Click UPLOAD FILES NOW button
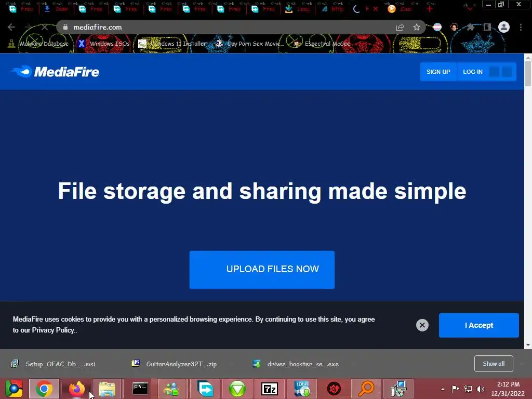Viewport: 532px width, 399px height. 262,270
